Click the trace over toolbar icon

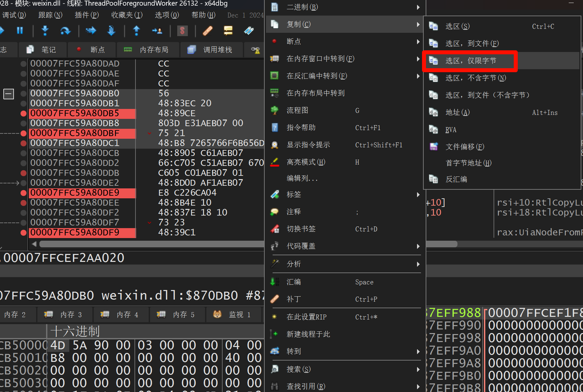pyautogui.click(x=111, y=31)
